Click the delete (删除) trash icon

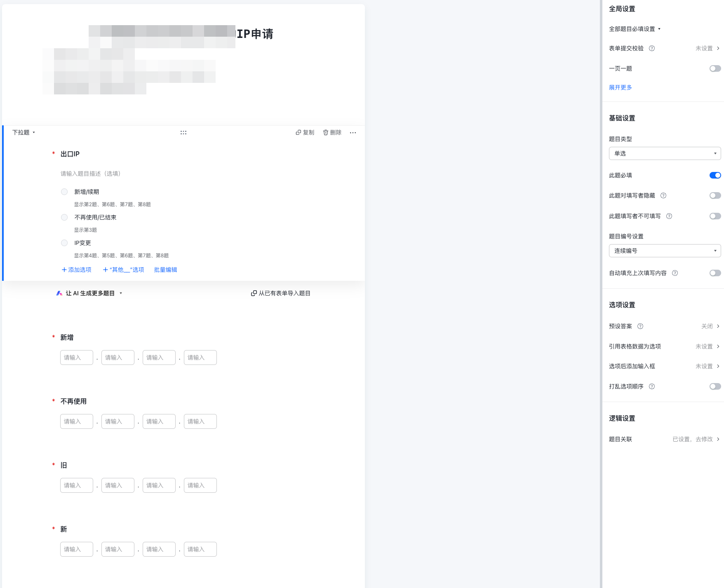[x=326, y=132]
